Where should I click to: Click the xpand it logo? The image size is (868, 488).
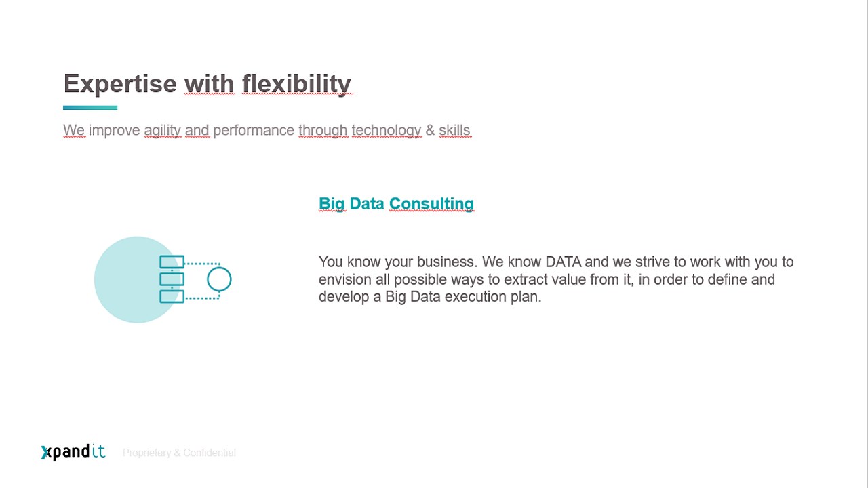pyautogui.click(x=73, y=452)
